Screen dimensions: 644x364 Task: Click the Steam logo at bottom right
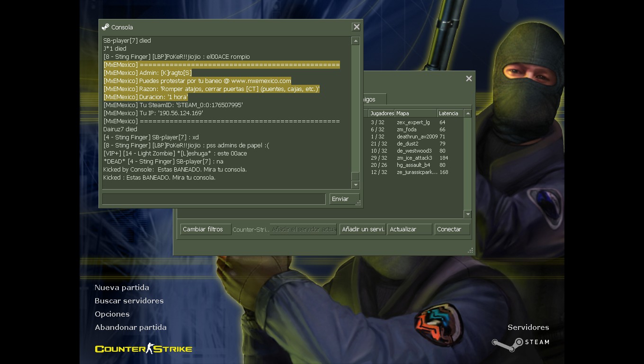pyautogui.click(x=520, y=344)
